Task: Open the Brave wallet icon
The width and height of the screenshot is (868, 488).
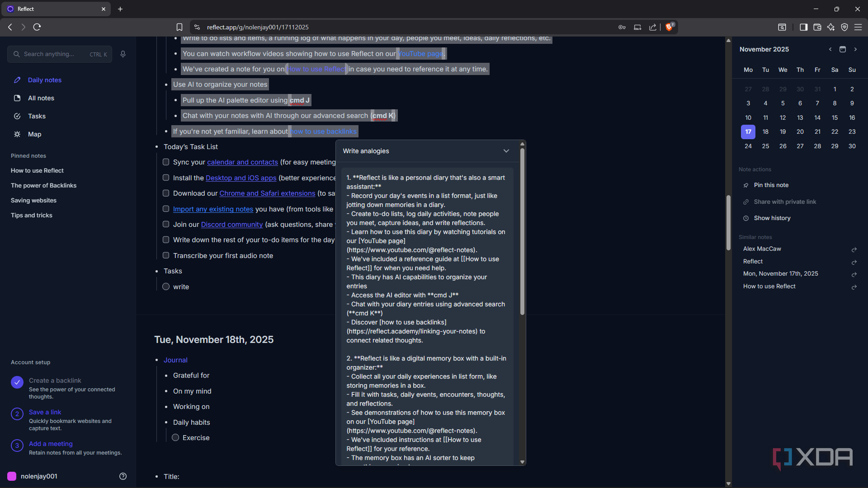Action: pos(817,27)
